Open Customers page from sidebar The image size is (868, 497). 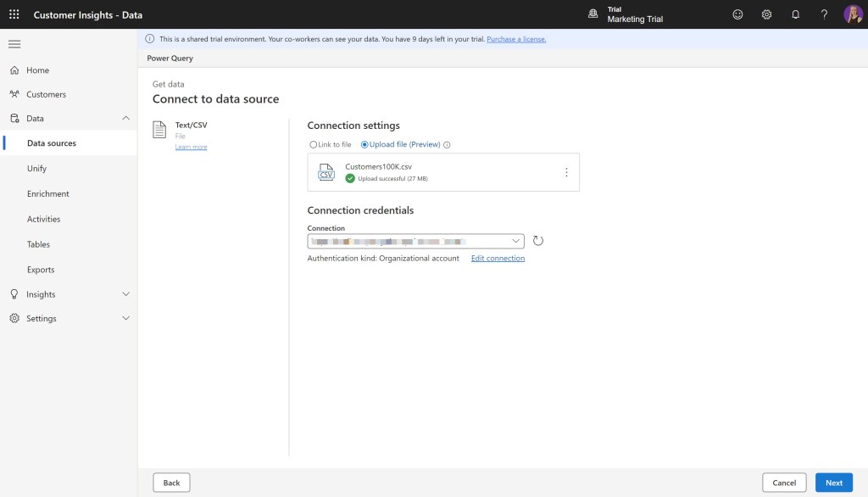pyautogui.click(x=46, y=94)
